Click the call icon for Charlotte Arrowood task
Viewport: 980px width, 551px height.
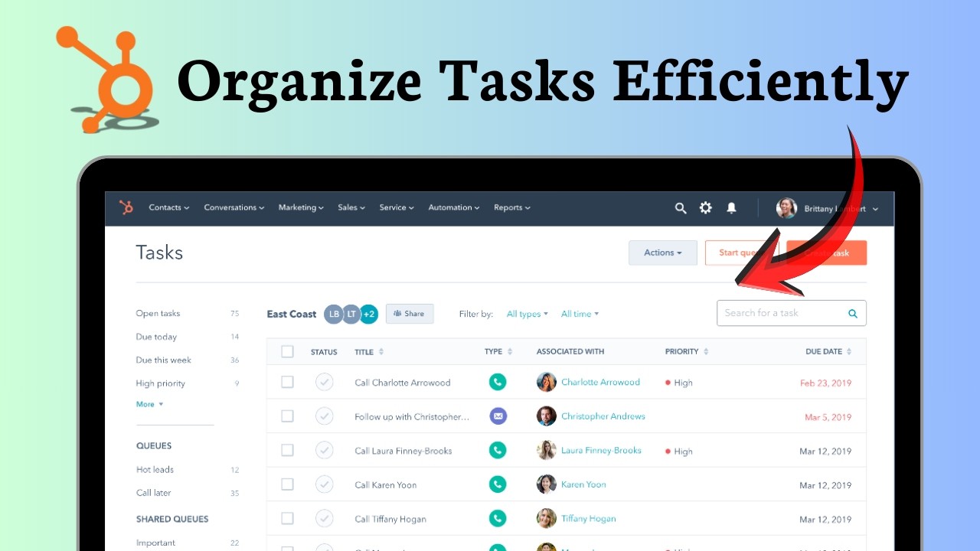pos(498,382)
